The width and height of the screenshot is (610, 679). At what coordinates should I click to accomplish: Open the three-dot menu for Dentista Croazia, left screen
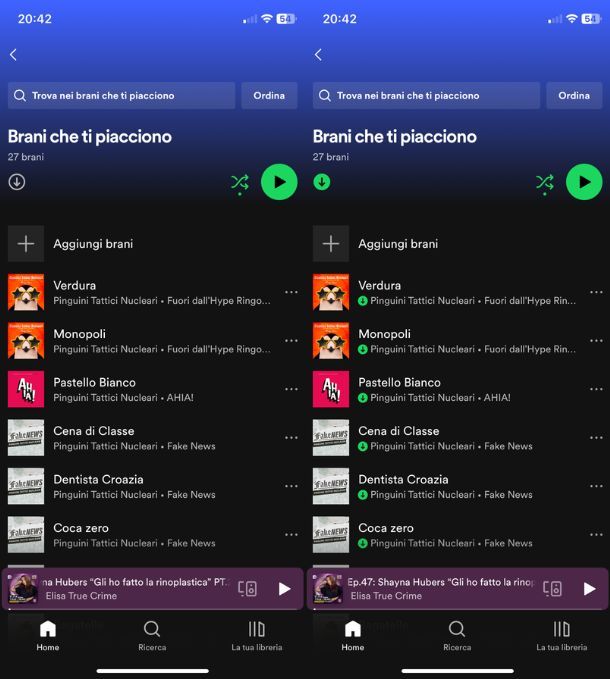[291, 486]
